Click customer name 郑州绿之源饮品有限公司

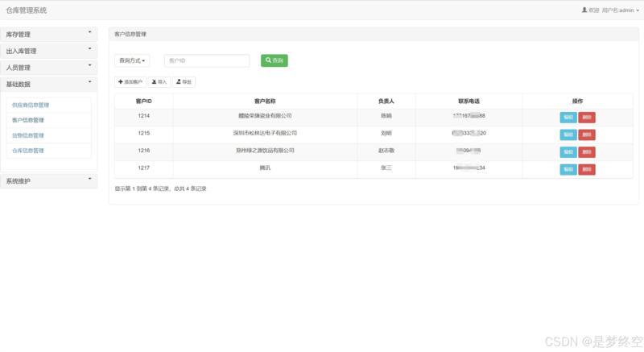(x=265, y=151)
